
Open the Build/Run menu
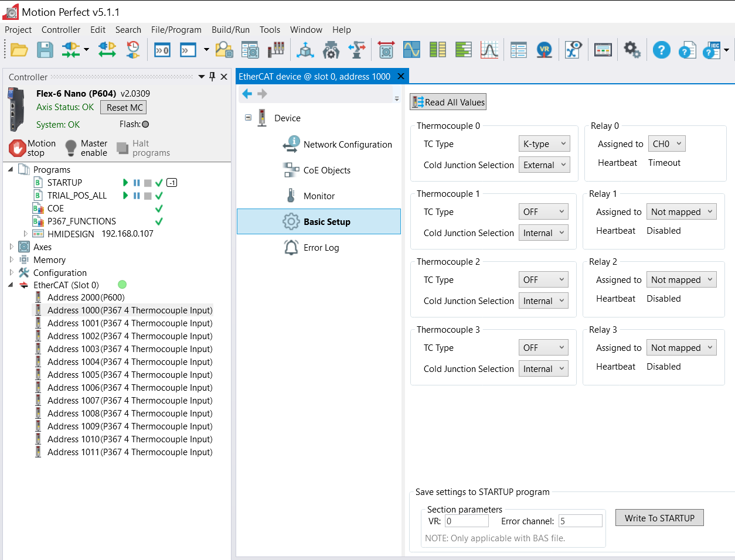click(x=230, y=30)
